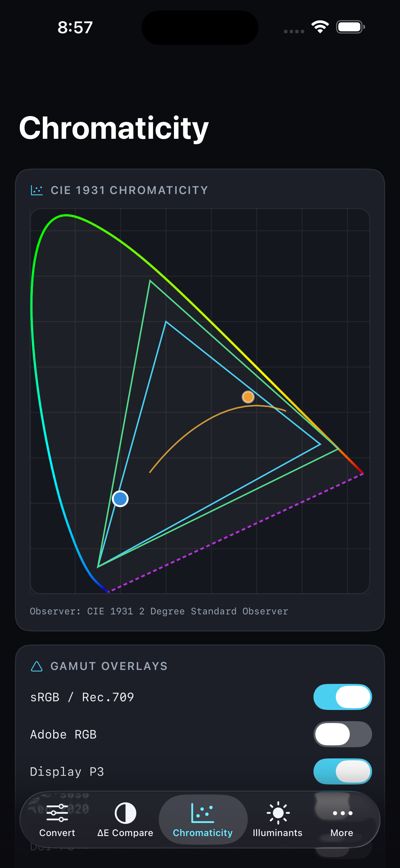Viewport: 400px width, 868px height.
Task: Open the More tab
Action: point(342,820)
